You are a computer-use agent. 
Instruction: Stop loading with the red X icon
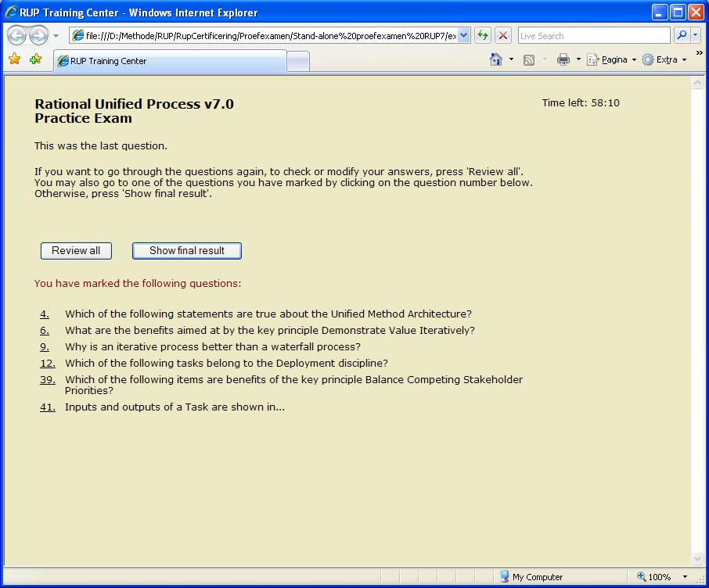(x=503, y=35)
